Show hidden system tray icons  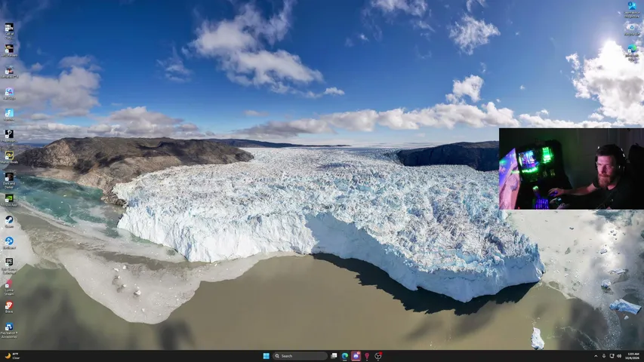[596, 356]
